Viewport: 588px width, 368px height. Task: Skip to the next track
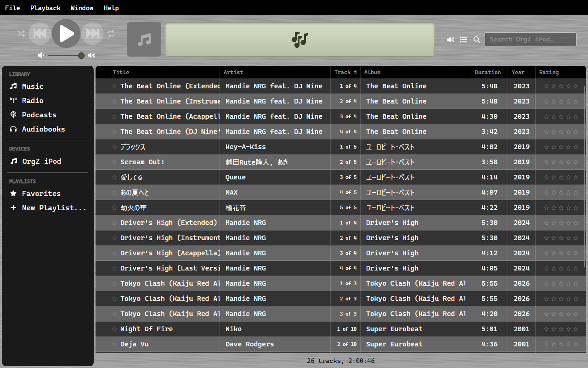92,33
